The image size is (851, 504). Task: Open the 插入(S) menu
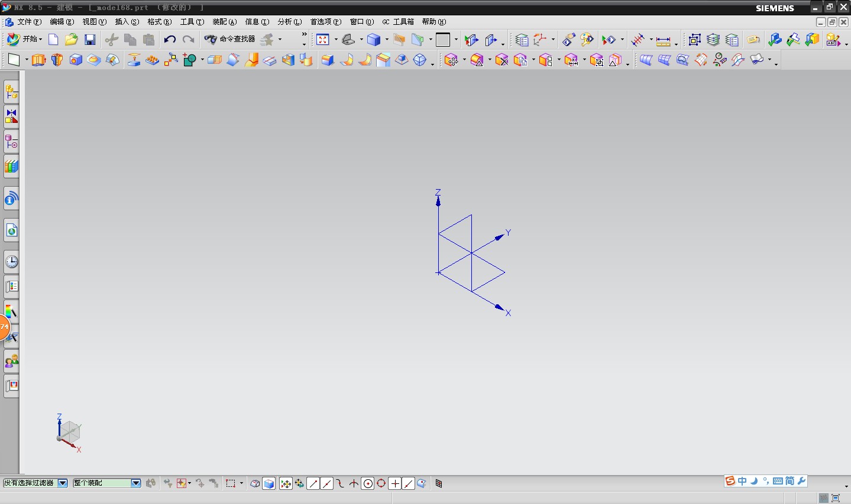pos(127,22)
